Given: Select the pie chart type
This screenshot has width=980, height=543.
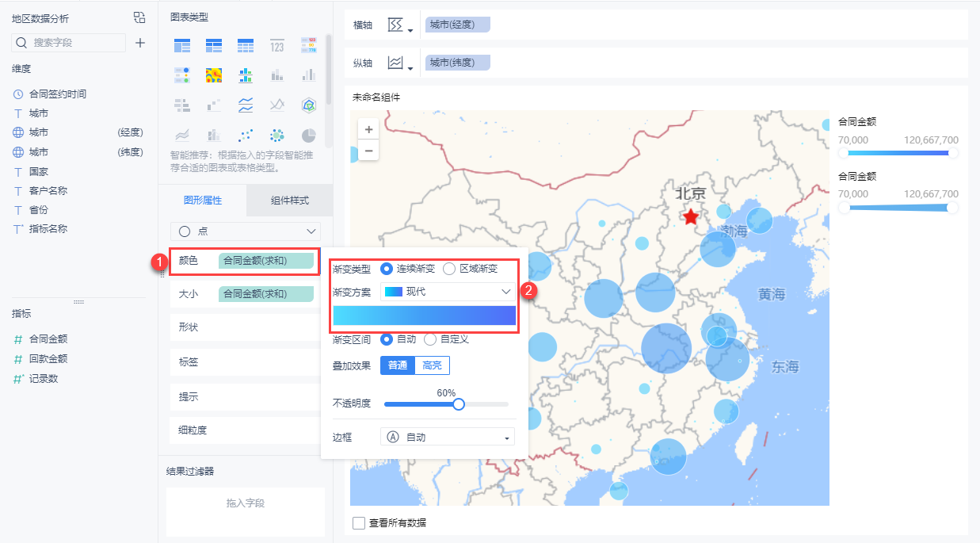Looking at the screenshot, I should click(309, 135).
